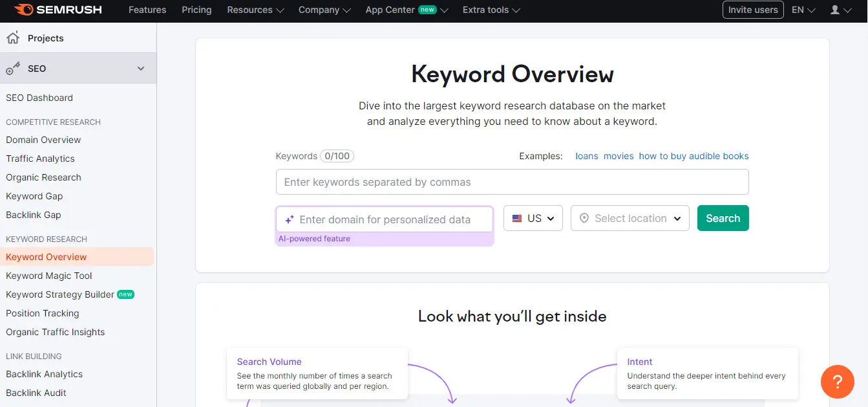This screenshot has height=407, width=868.
Task: Focus the domain for personalized data field
Action: [x=385, y=219]
